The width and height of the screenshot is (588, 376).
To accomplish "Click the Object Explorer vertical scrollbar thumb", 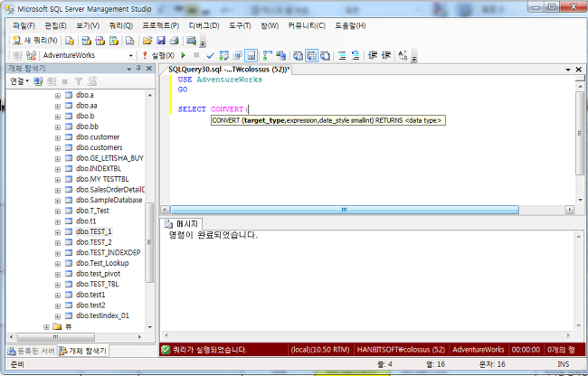I will point(149,242).
